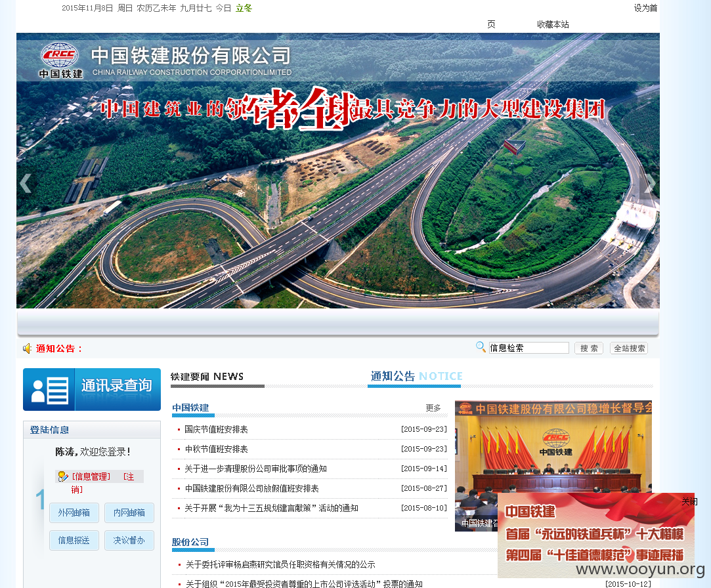The height and width of the screenshot is (588, 711).
Task: Close the floating promo with 关闭
Action: [x=689, y=501]
